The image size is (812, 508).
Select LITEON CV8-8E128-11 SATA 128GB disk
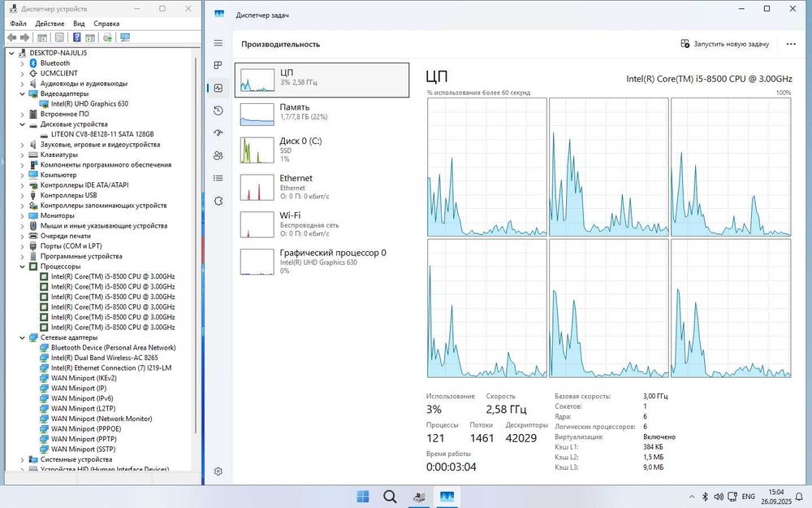coord(102,134)
